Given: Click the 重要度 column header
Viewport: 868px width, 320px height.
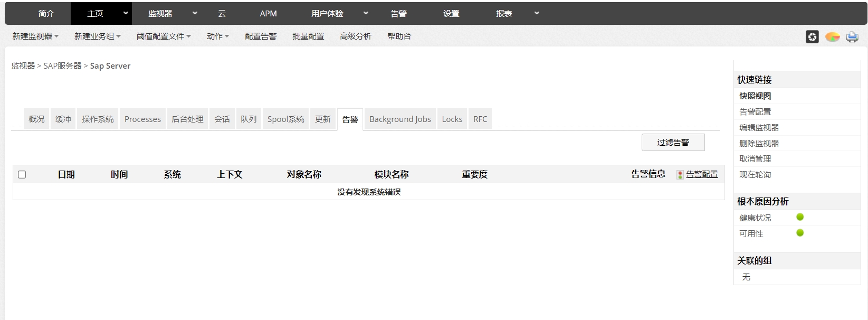Looking at the screenshot, I should click(x=475, y=175).
